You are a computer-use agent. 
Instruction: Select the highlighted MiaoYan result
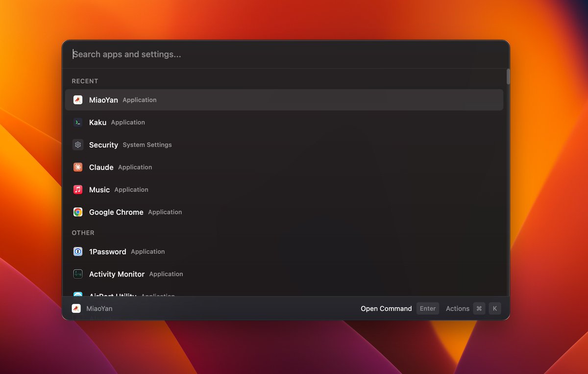coord(196,100)
